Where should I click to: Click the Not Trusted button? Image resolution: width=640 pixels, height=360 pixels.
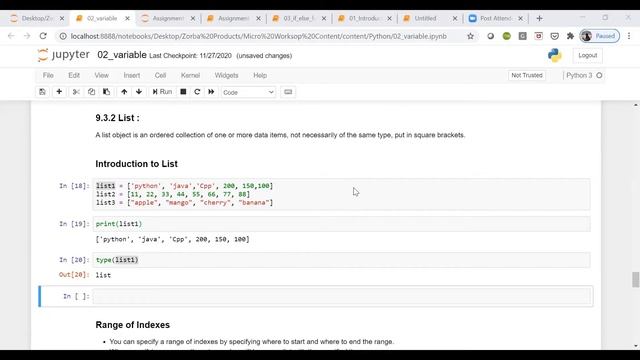(x=527, y=75)
